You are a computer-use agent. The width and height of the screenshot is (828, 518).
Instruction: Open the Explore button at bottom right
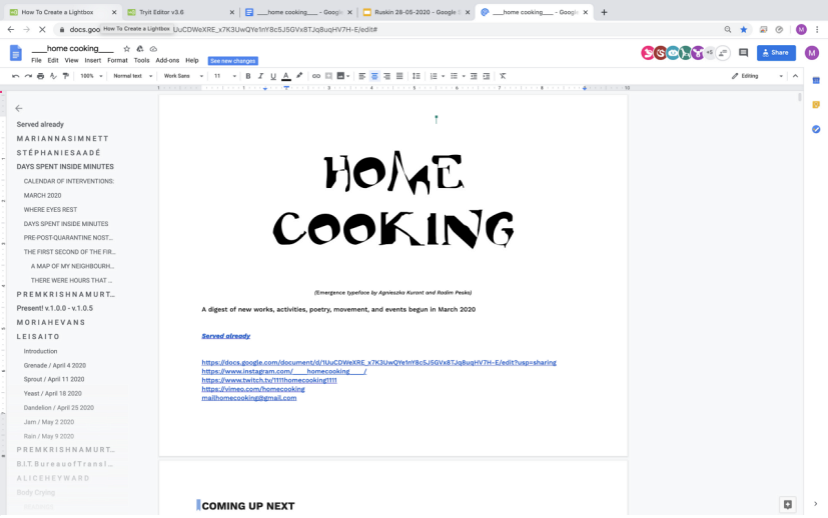788,504
